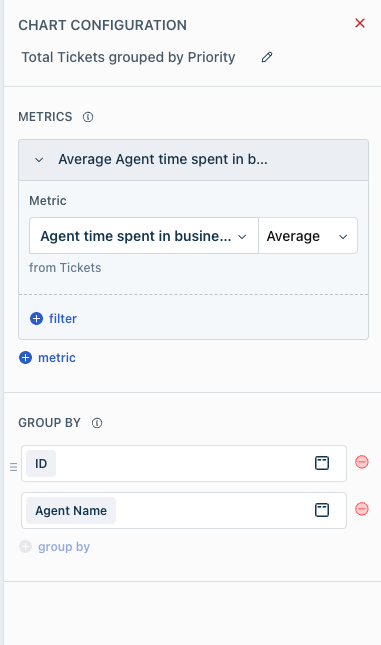This screenshot has width=381, height=645.
Task: Open the Average aggregation dropdown
Action: click(308, 236)
